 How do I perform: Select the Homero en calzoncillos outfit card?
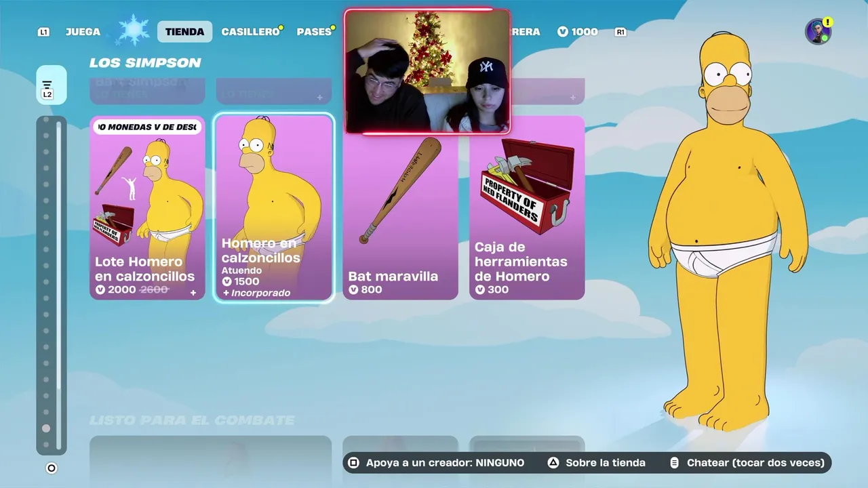pyautogui.click(x=273, y=207)
